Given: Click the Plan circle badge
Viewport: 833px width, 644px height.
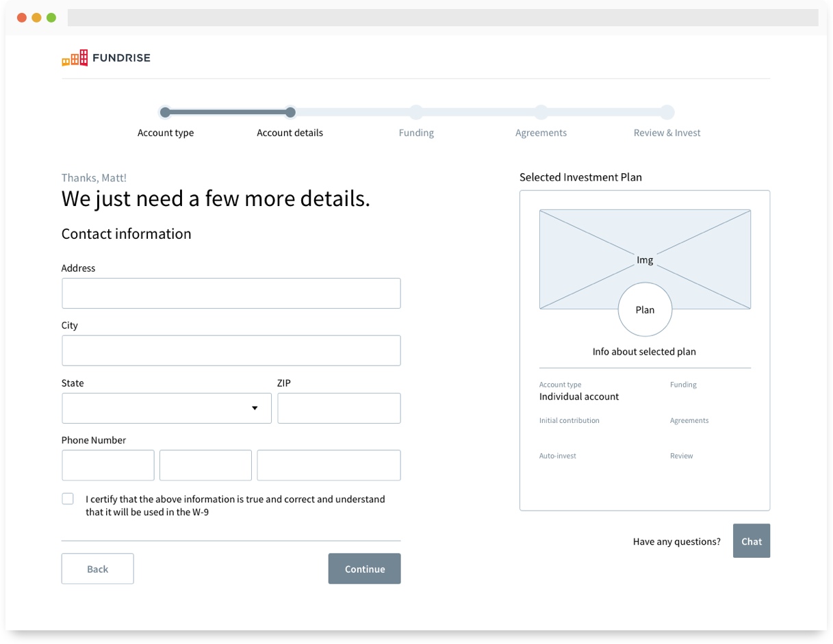Looking at the screenshot, I should [645, 310].
